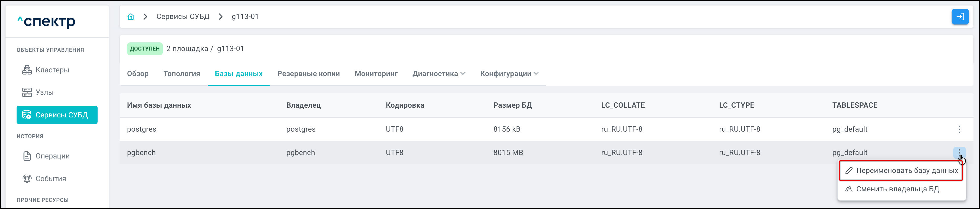Screen dimensions: 980x209
Task: Switch to the Обзор tab
Action: point(138,74)
